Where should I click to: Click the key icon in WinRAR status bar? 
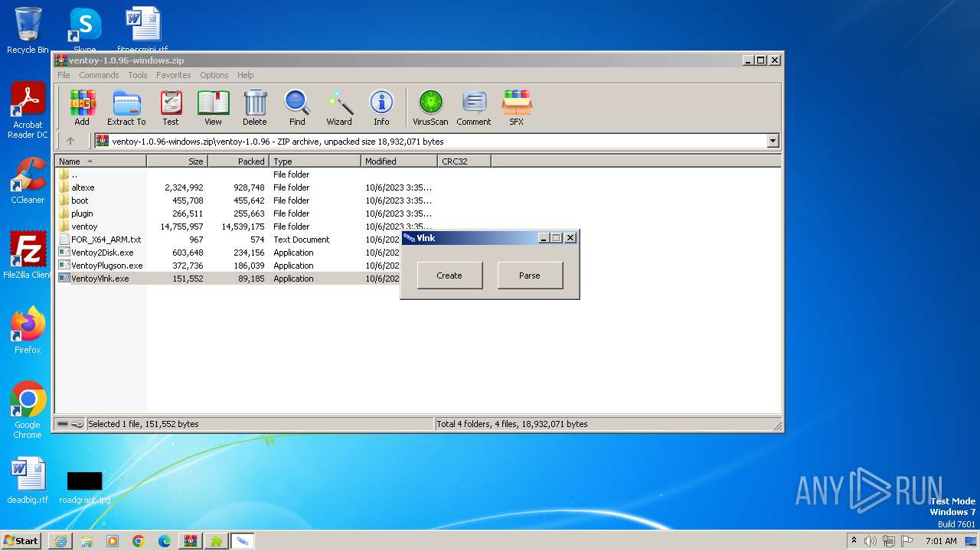tap(77, 424)
